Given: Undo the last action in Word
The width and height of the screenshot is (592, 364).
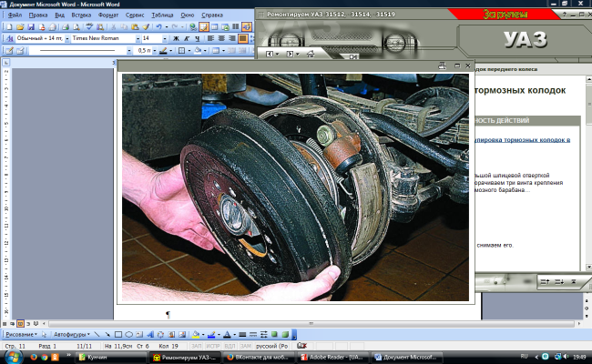Looking at the screenshot, I should (158, 26).
